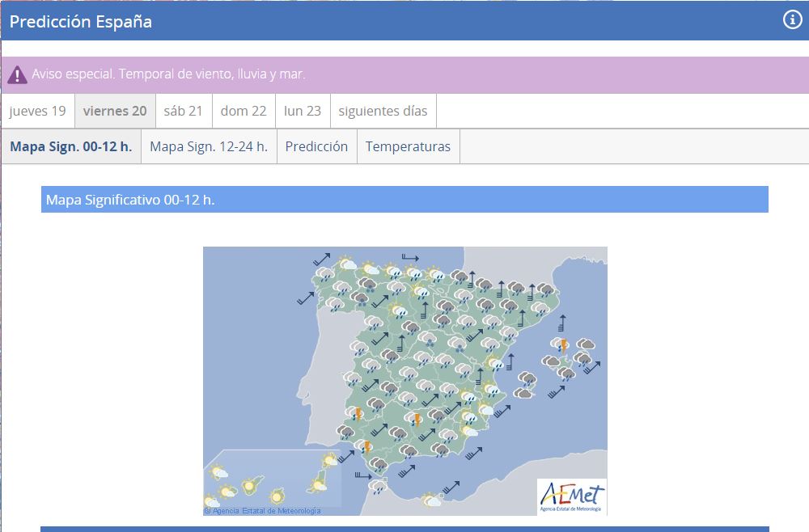
Task: Switch to the dom 22 forecast tab
Action: click(x=244, y=111)
